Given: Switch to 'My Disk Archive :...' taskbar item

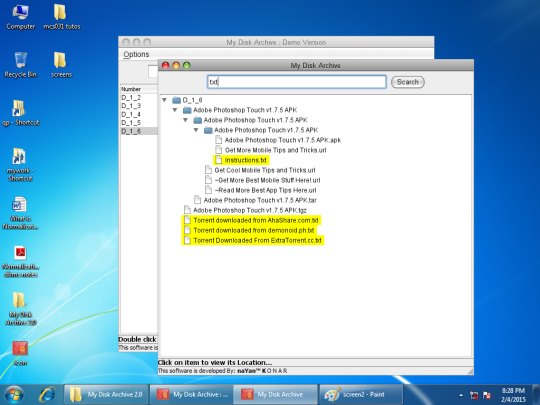Looking at the screenshot, I should 192,395.
